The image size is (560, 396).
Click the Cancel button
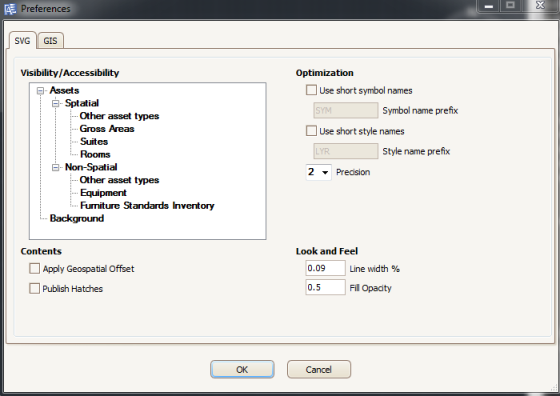pyautogui.click(x=319, y=370)
